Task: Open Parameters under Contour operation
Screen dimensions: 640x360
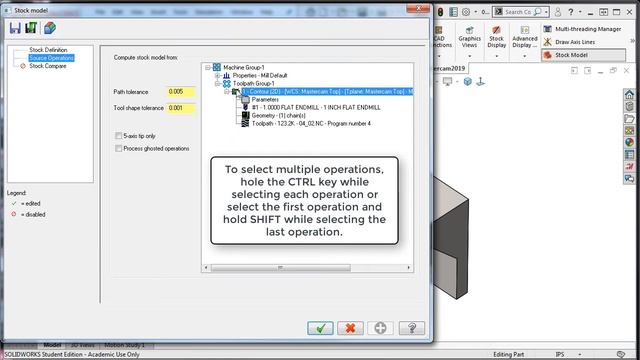Action: coord(265,100)
